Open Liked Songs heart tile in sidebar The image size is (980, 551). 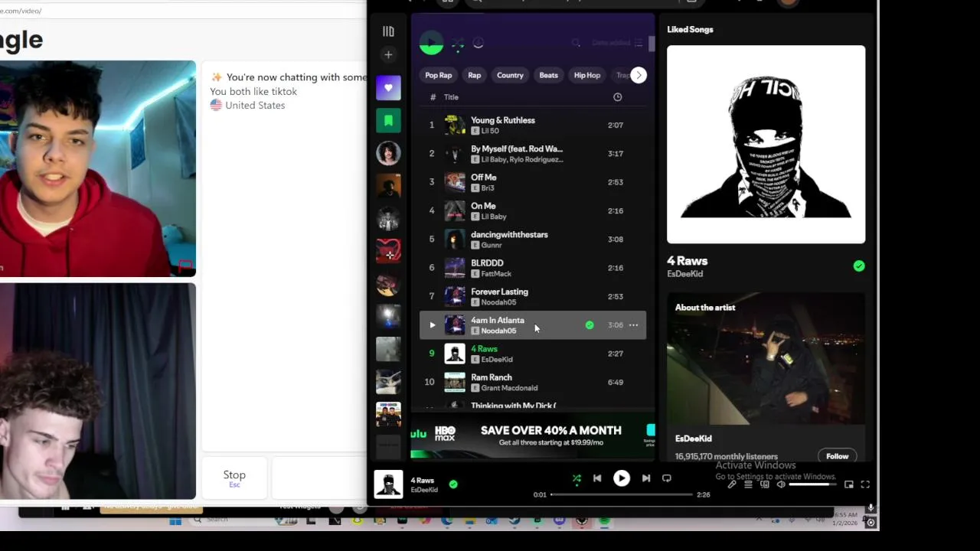coord(388,87)
